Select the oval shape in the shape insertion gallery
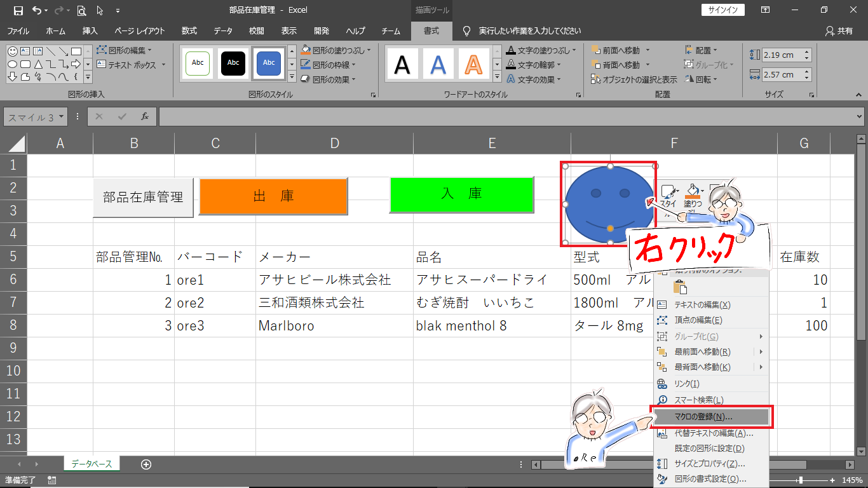The width and height of the screenshot is (868, 488). tap(13, 64)
